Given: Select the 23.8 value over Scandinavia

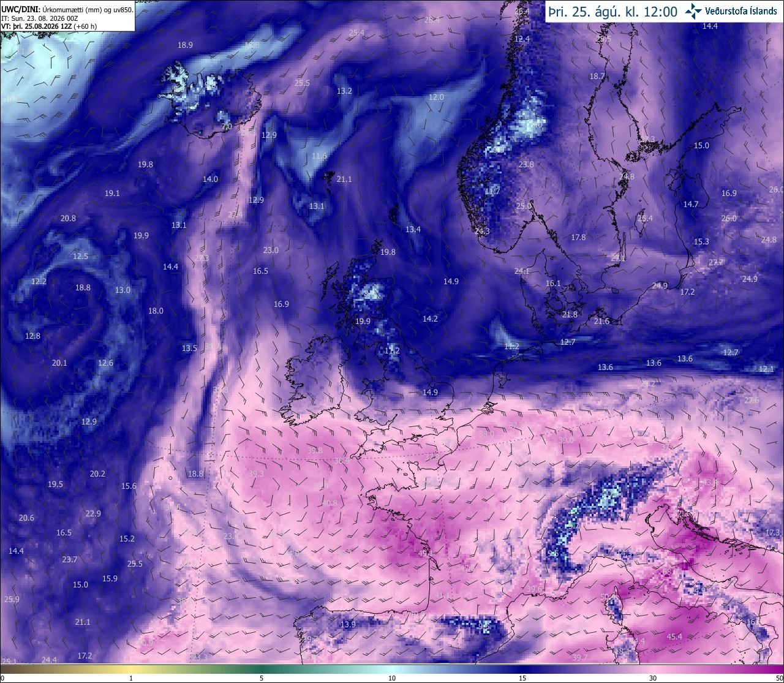Looking at the screenshot, I should point(526,165).
